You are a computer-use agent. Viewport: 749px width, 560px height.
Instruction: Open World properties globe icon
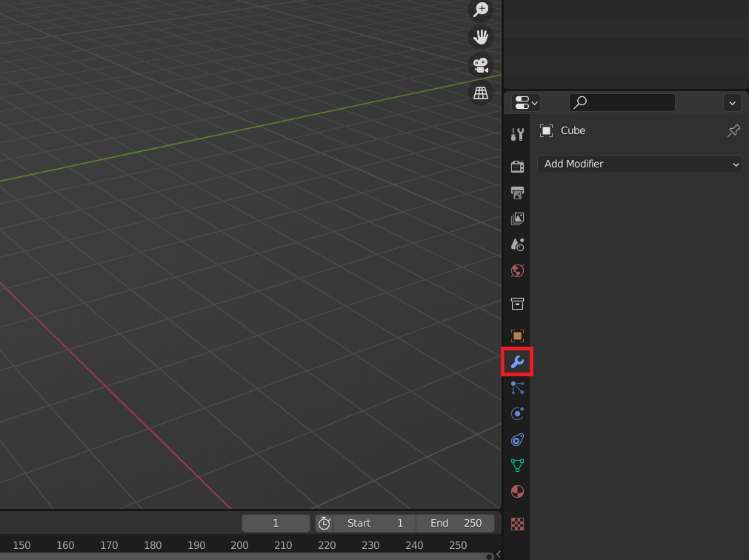click(518, 270)
